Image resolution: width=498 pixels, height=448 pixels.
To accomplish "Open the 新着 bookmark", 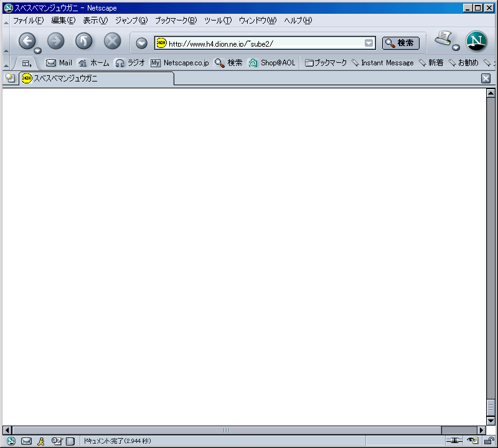I will click(x=431, y=63).
